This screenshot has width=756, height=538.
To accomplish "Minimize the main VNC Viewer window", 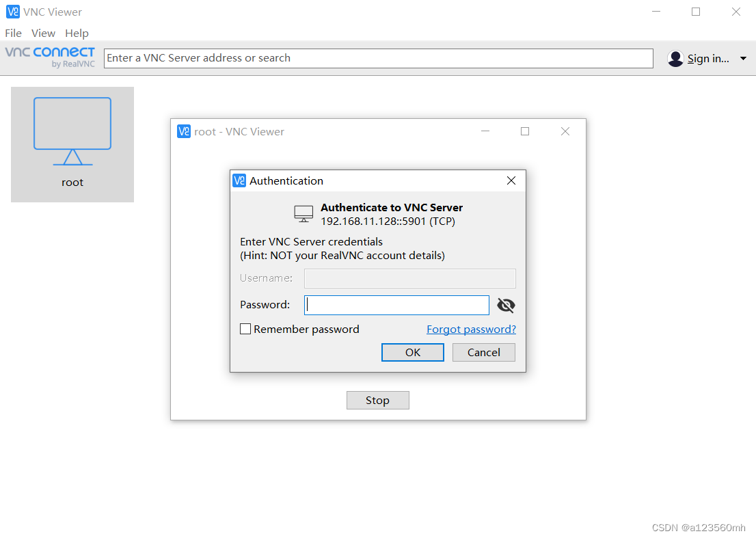I will pos(656,12).
